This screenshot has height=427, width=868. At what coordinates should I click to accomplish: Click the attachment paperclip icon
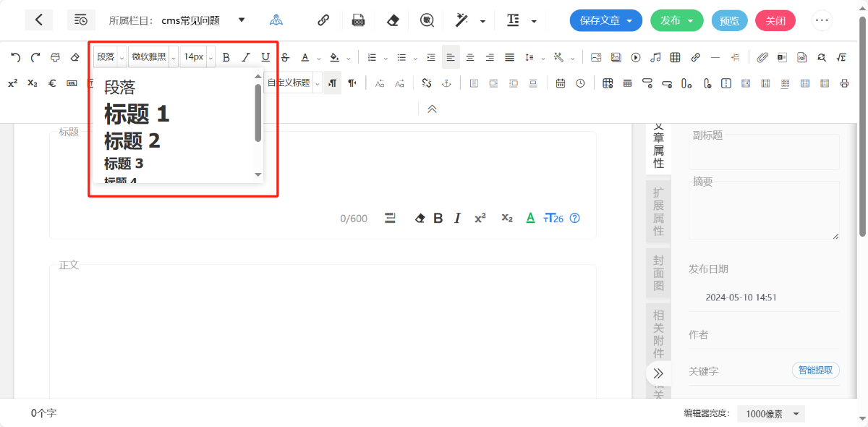click(x=762, y=57)
